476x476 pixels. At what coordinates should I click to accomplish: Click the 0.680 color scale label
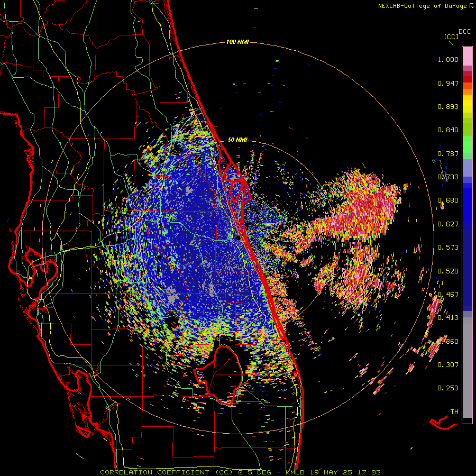(x=448, y=200)
